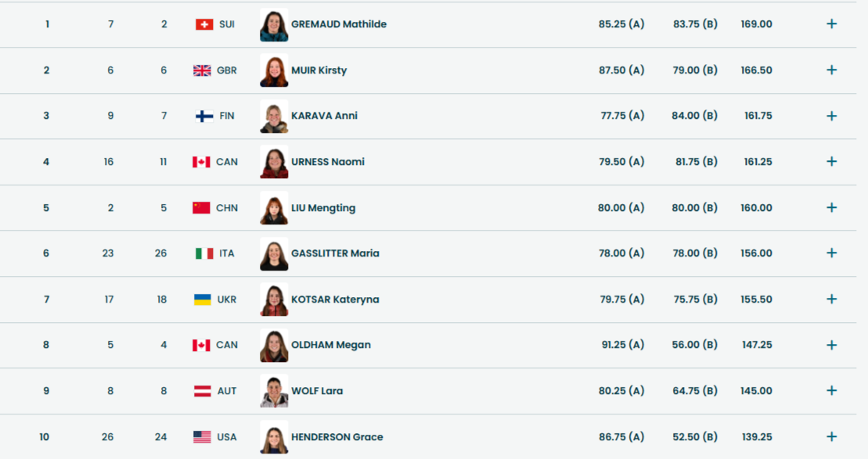Click the plus icon for Urness Naomi
Screen dimensions: 868x459
click(831, 162)
